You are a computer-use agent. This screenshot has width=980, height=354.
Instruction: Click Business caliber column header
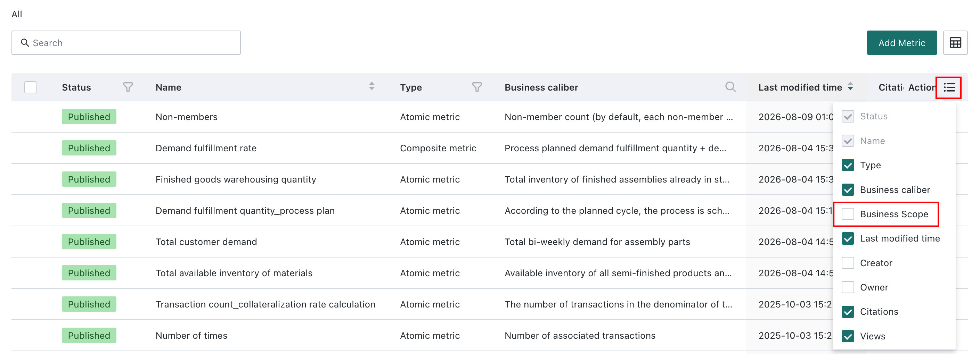pos(541,87)
